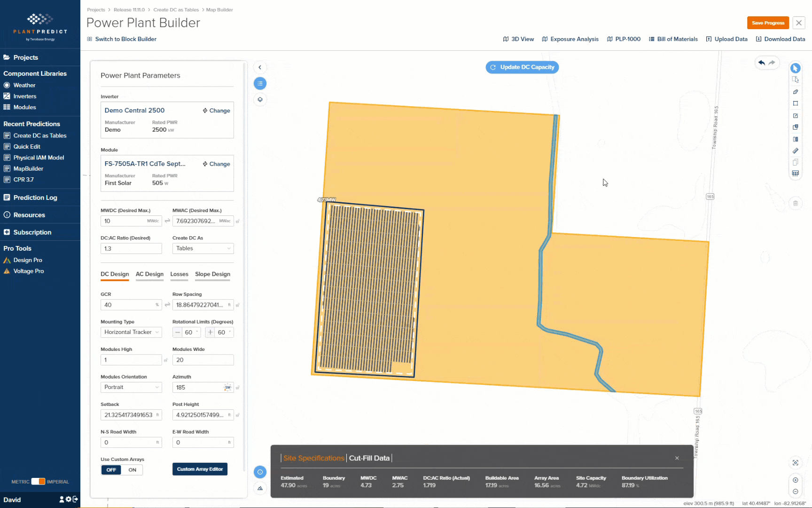Image resolution: width=812 pixels, height=508 pixels.
Task: Open the Custom Array Editor
Action: point(200,469)
